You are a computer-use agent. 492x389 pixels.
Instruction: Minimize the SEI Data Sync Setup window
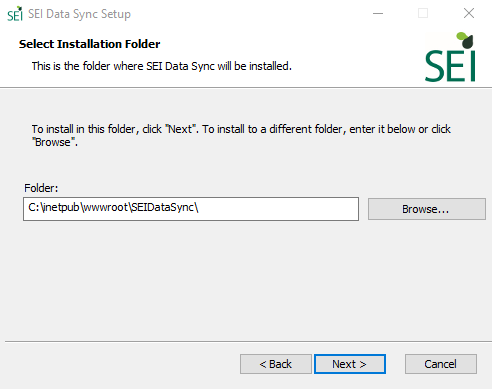coord(378,14)
